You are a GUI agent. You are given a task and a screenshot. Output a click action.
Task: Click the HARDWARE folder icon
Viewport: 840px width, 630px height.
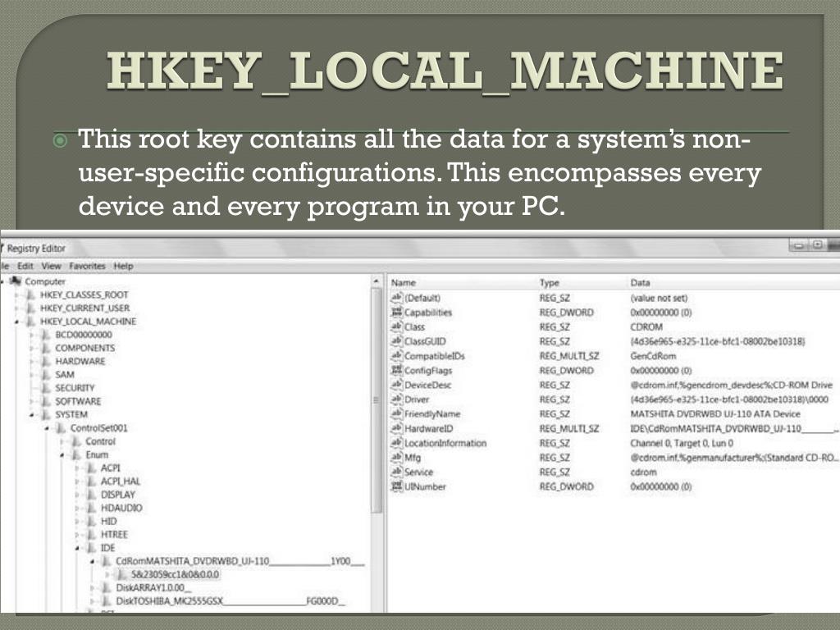(47, 361)
